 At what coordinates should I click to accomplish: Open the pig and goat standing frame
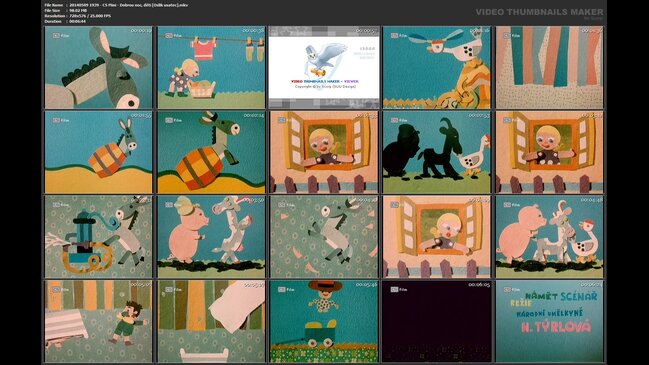211,237
